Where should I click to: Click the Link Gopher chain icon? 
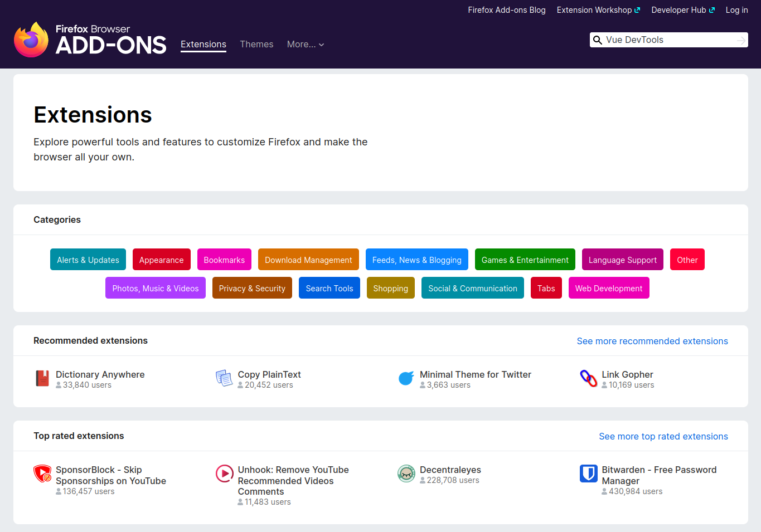pos(588,378)
